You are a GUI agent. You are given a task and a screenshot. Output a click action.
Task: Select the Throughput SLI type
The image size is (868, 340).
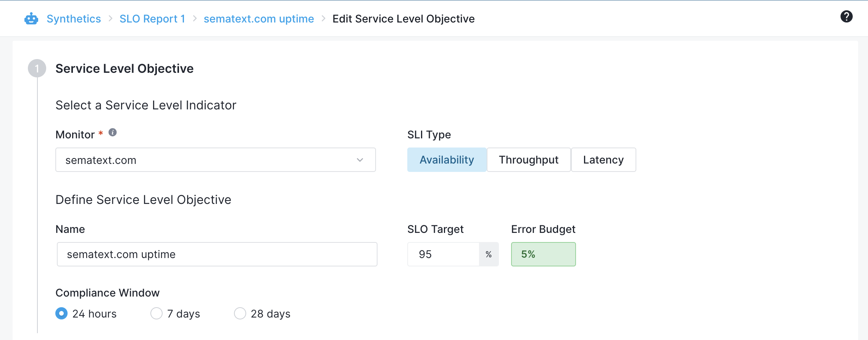(529, 160)
